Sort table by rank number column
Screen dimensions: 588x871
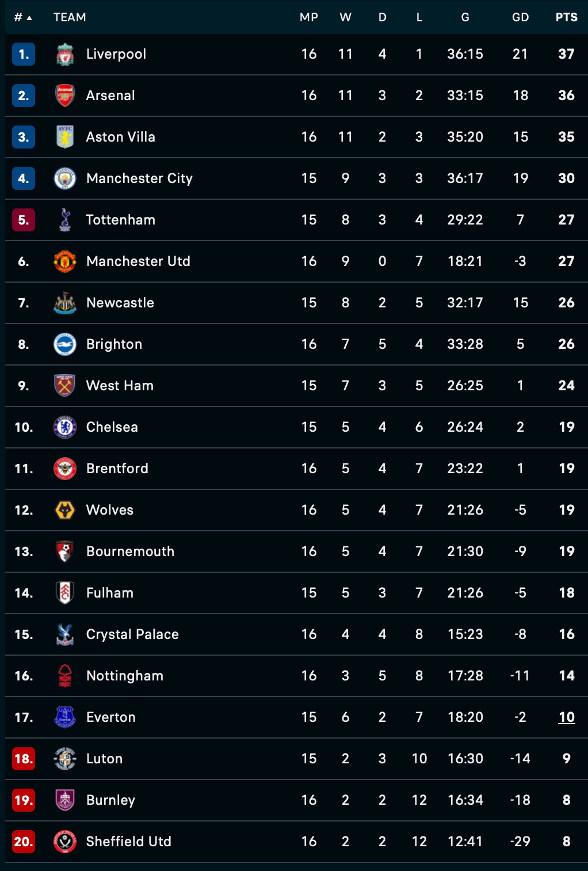click(x=22, y=17)
